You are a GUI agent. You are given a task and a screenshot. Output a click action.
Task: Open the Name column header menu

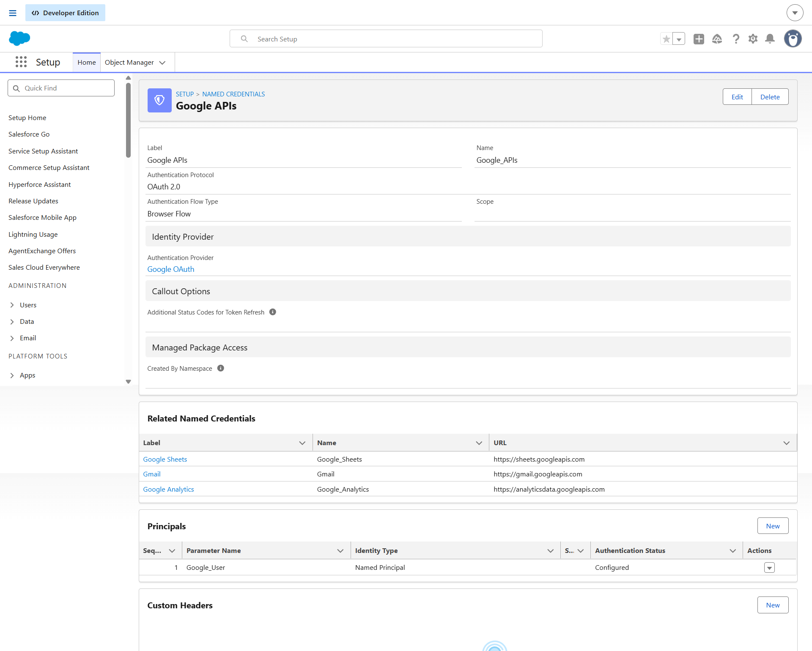[x=479, y=443]
